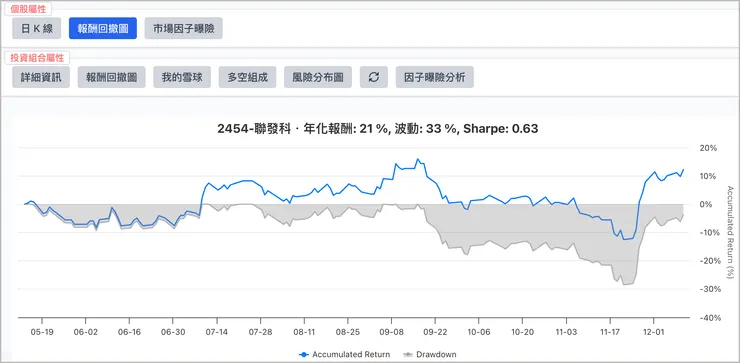This screenshot has width=740, height=363.
Task: Show 多空組成 breakdown
Action: (247, 77)
